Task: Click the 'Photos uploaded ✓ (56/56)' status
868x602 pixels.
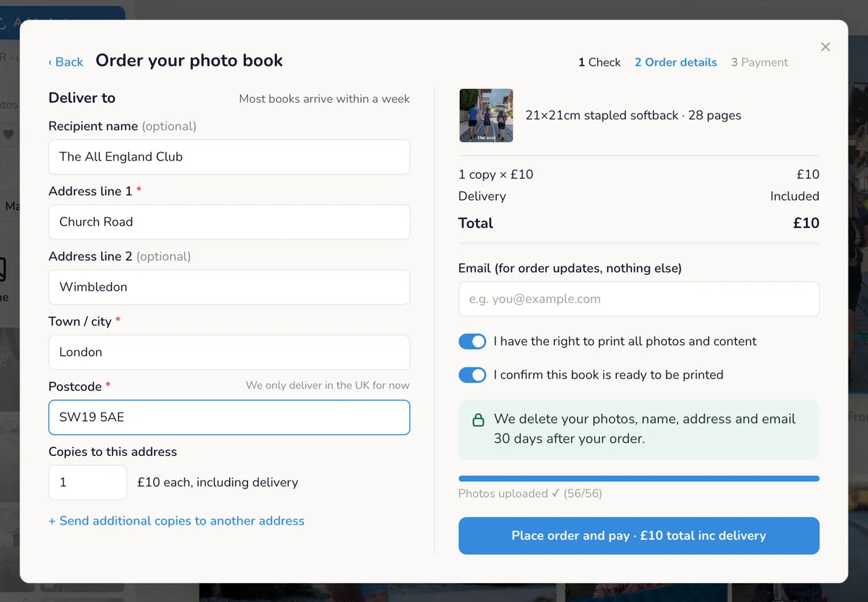Action: click(530, 493)
